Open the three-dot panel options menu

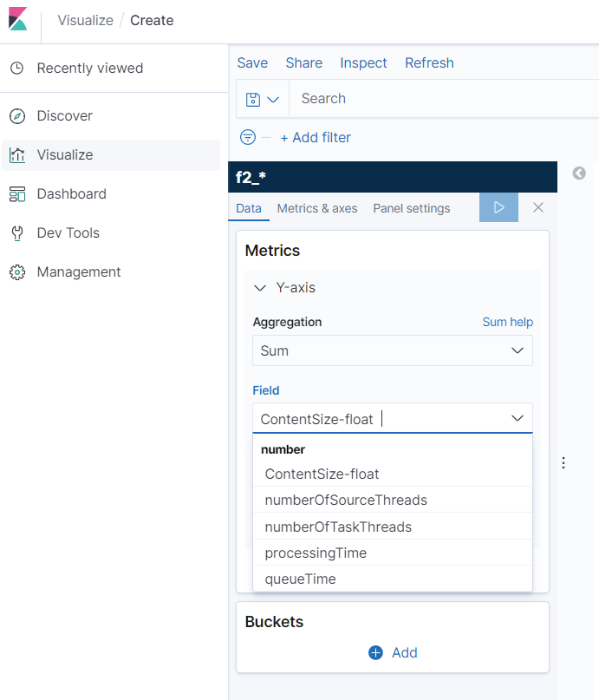tap(563, 463)
